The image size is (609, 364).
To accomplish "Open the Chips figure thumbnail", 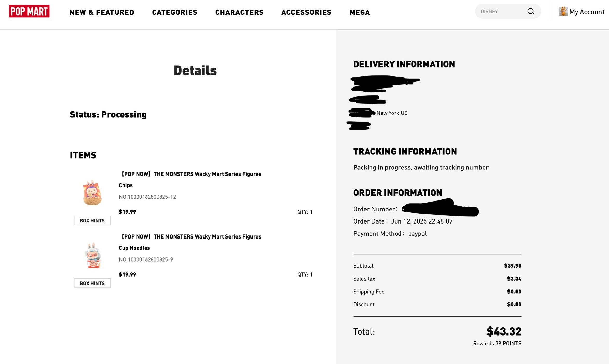I will pos(92,192).
